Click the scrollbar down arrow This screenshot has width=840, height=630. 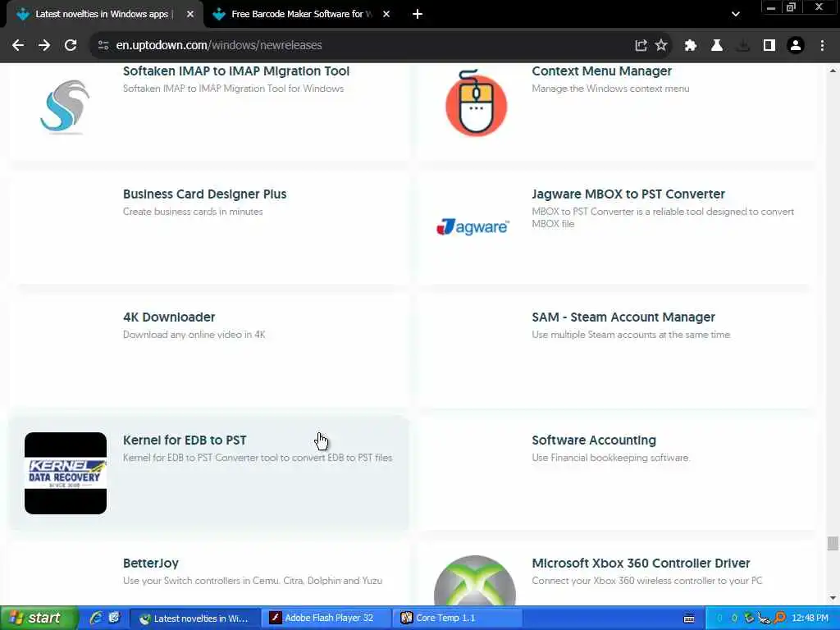[x=833, y=598]
